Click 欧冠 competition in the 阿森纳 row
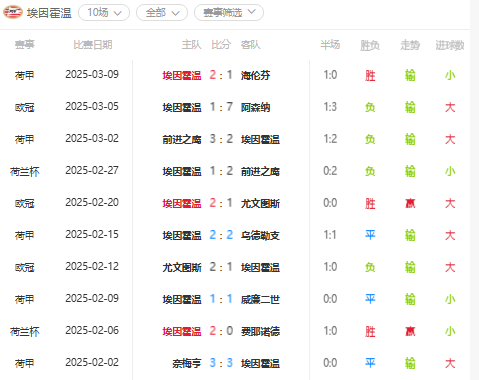This screenshot has width=479, height=380. point(25,107)
